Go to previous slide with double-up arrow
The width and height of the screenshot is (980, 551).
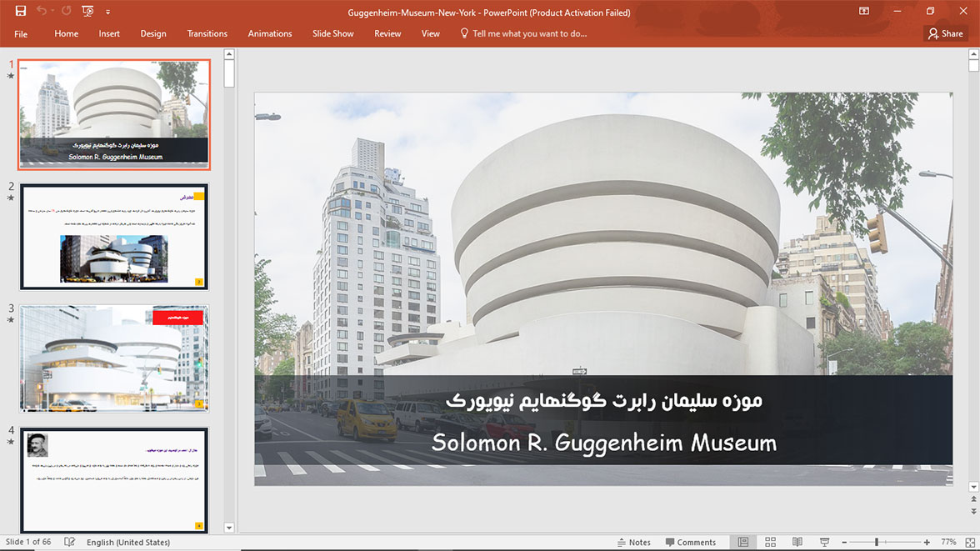point(973,499)
